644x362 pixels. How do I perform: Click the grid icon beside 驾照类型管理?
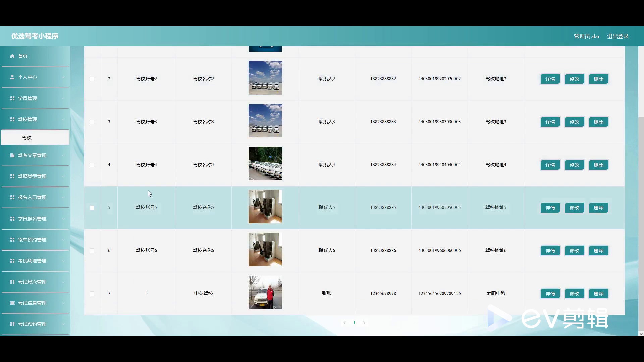click(12, 176)
